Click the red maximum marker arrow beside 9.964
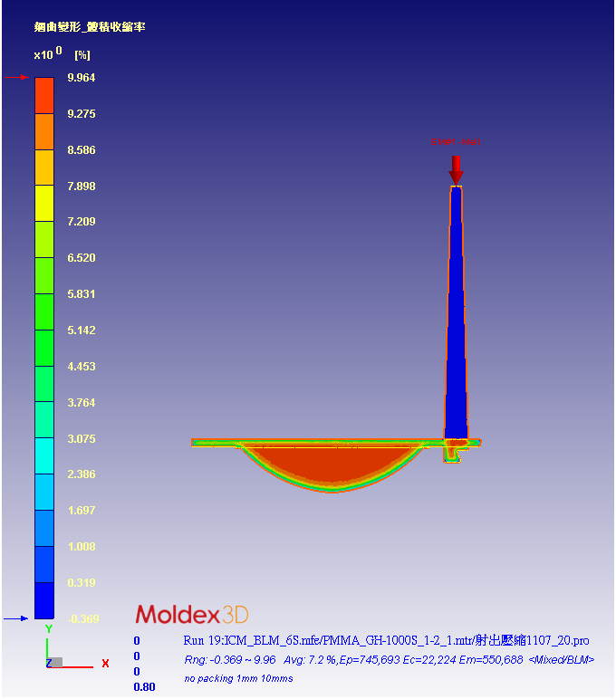This screenshot has height=699, width=616. point(17,77)
